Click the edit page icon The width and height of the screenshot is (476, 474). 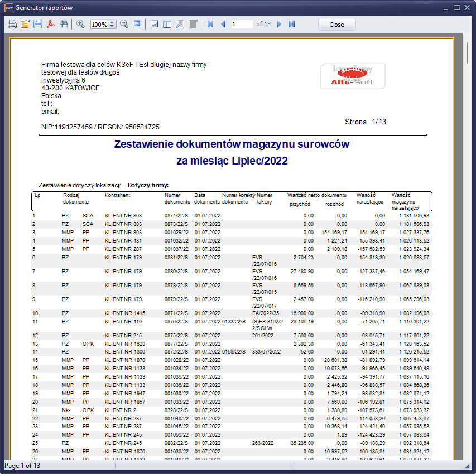point(193,25)
